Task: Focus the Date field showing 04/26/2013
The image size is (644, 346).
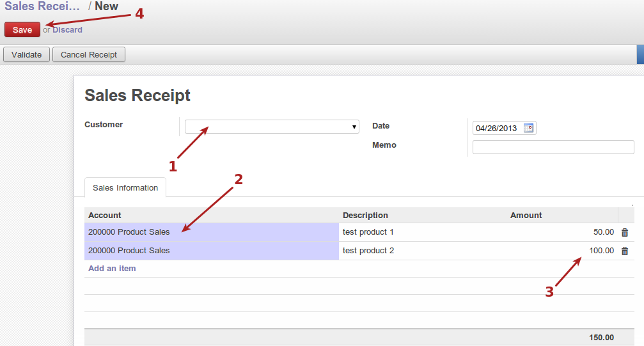Action: 497,128
